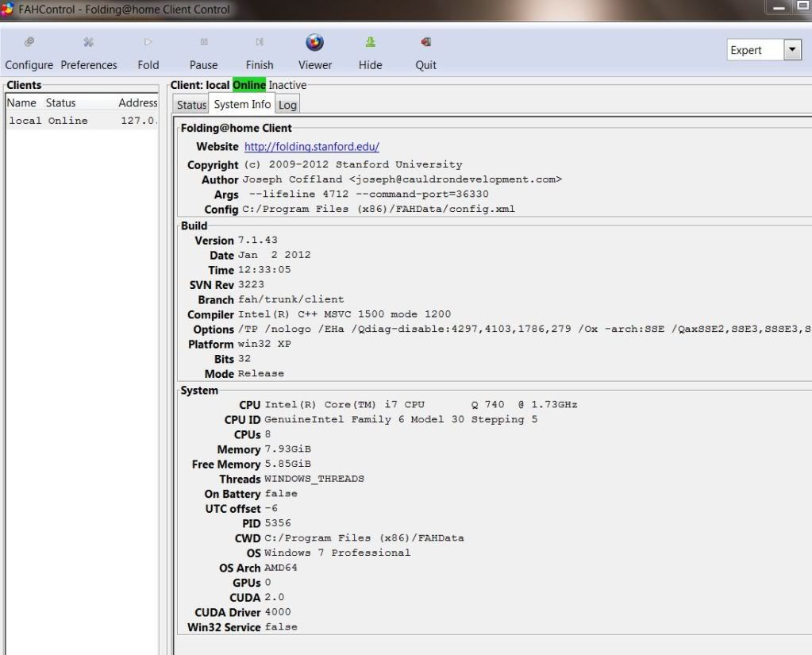The image size is (812, 655).
Task: Sort clients by Name column header
Action: 21,102
